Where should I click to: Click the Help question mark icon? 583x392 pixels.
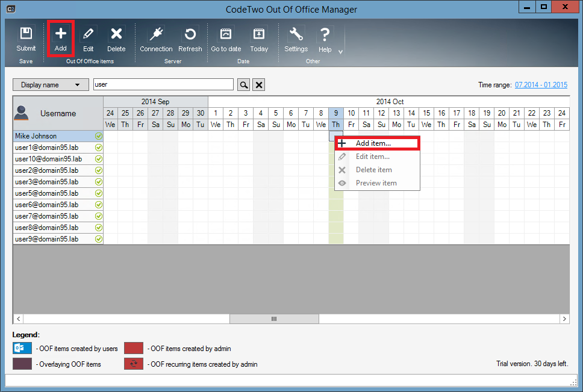325,34
